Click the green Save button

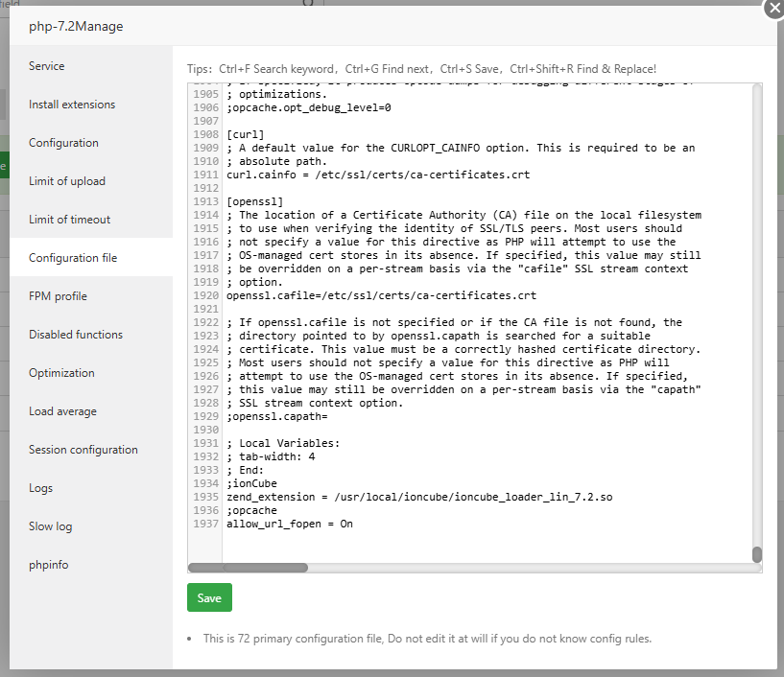(209, 597)
